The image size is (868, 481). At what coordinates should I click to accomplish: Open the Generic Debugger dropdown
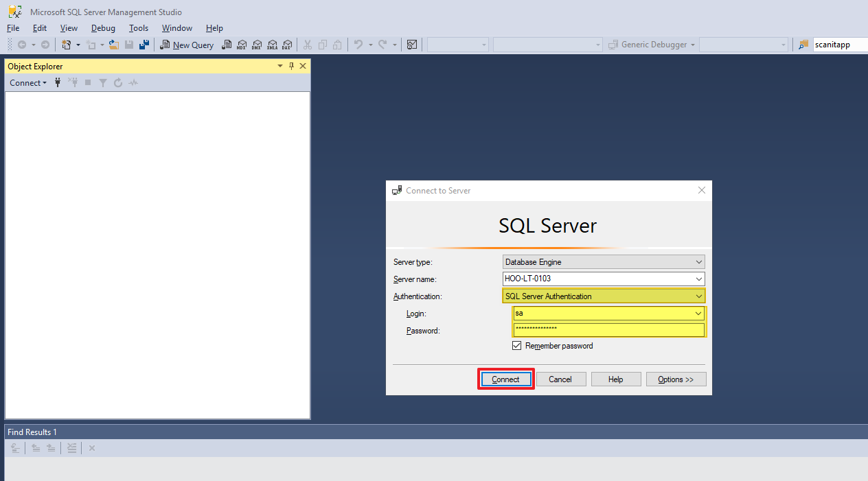pos(652,45)
